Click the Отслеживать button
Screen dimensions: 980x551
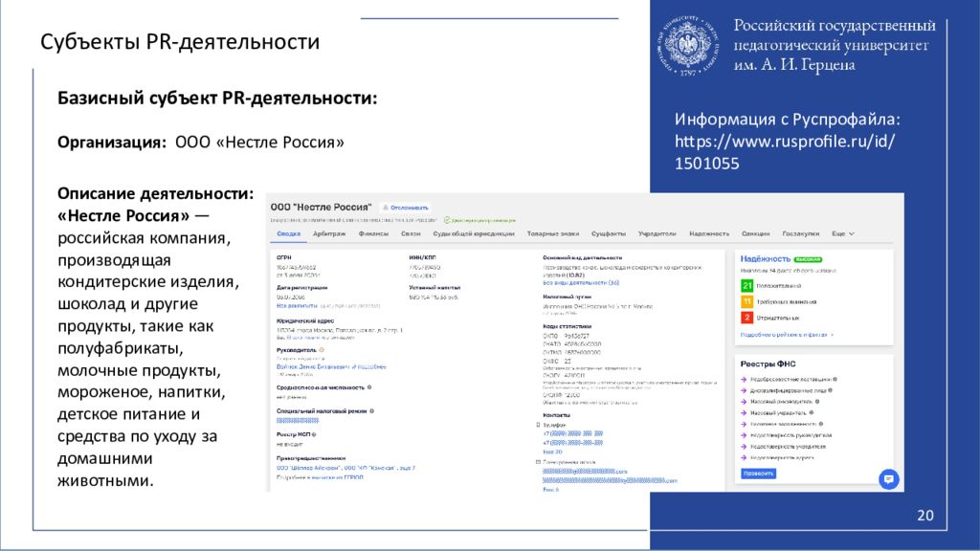click(405, 208)
